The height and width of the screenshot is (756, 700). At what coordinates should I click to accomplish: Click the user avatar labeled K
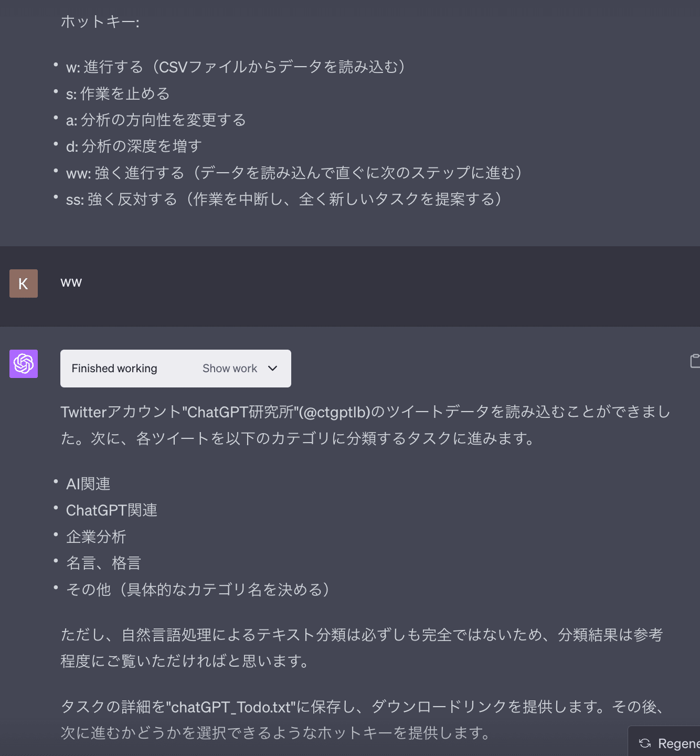click(x=24, y=283)
